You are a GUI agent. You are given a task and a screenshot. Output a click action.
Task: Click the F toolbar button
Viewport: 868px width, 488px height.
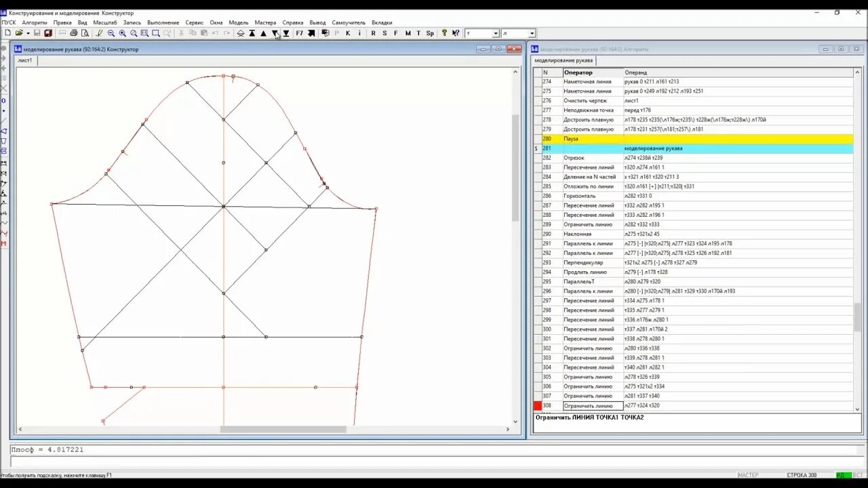pos(396,33)
